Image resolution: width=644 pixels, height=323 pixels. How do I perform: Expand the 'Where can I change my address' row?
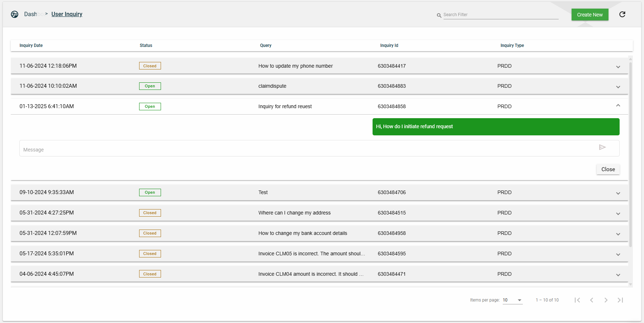(618, 214)
